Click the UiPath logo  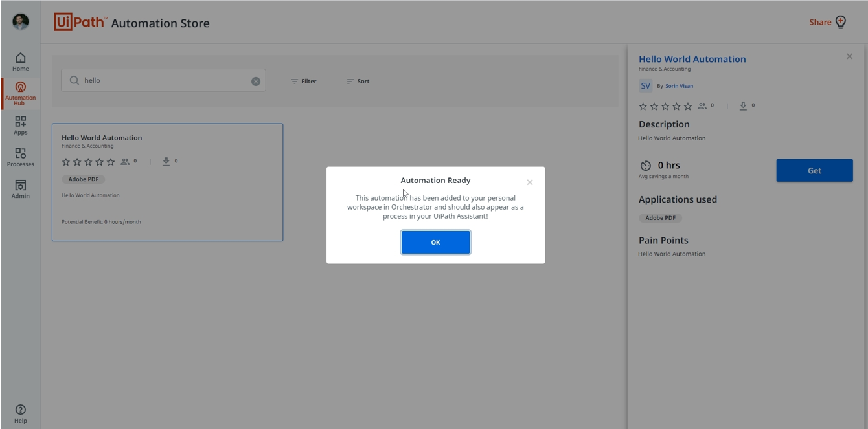tap(81, 22)
